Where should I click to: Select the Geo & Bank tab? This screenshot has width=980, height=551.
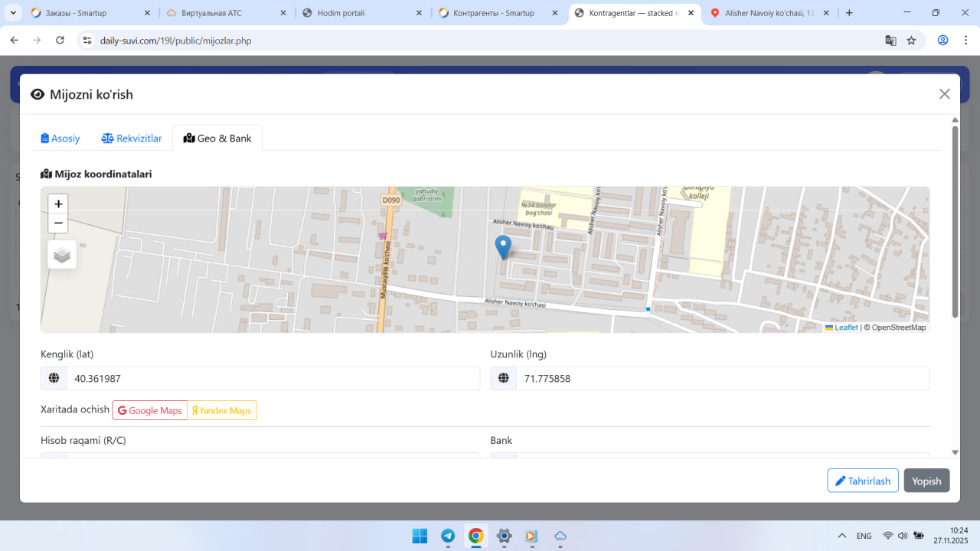[x=217, y=139]
